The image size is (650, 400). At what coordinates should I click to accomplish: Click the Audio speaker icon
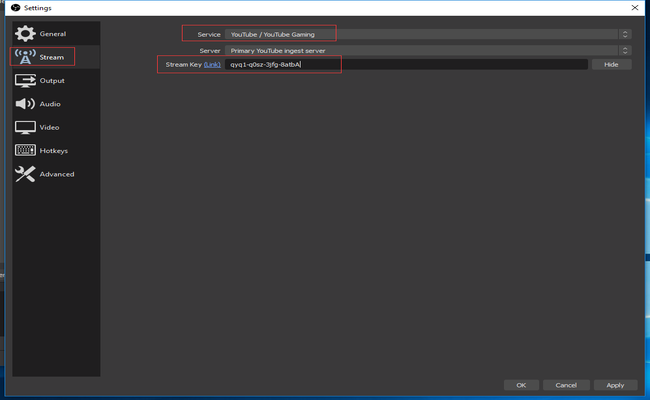pos(25,104)
